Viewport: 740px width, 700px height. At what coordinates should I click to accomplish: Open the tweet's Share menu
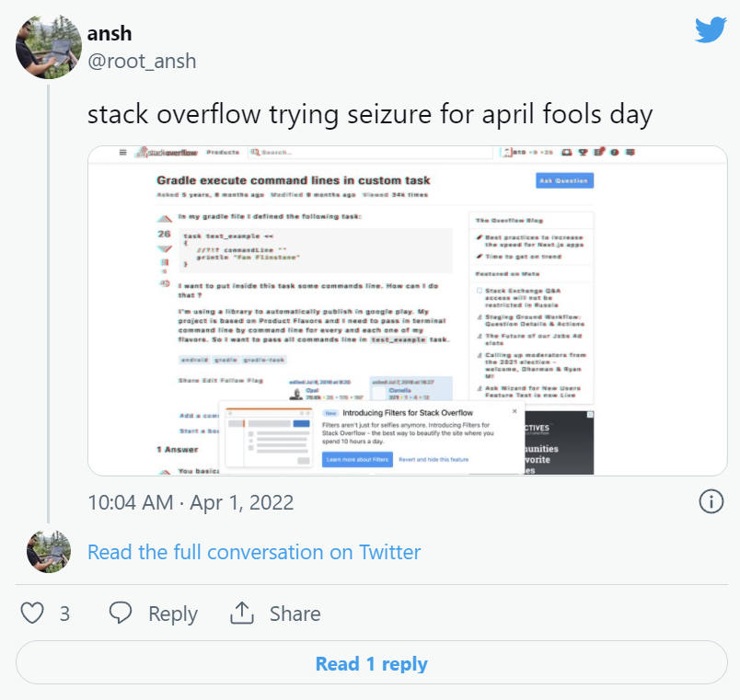273,613
